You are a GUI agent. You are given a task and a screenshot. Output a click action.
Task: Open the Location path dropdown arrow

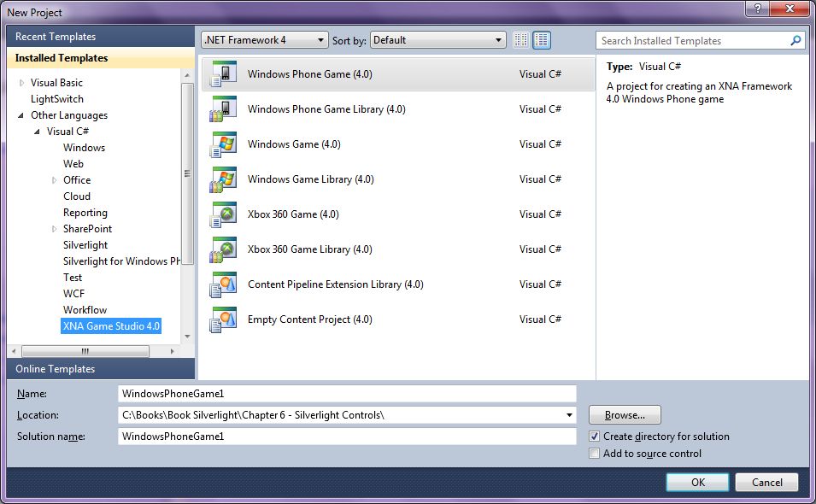coord(569,415)
